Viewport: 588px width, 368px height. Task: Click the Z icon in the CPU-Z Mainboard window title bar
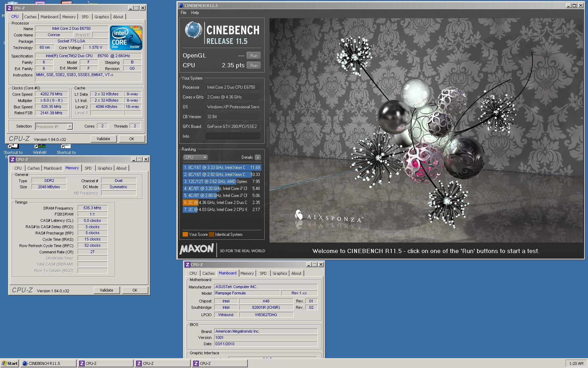187,264
